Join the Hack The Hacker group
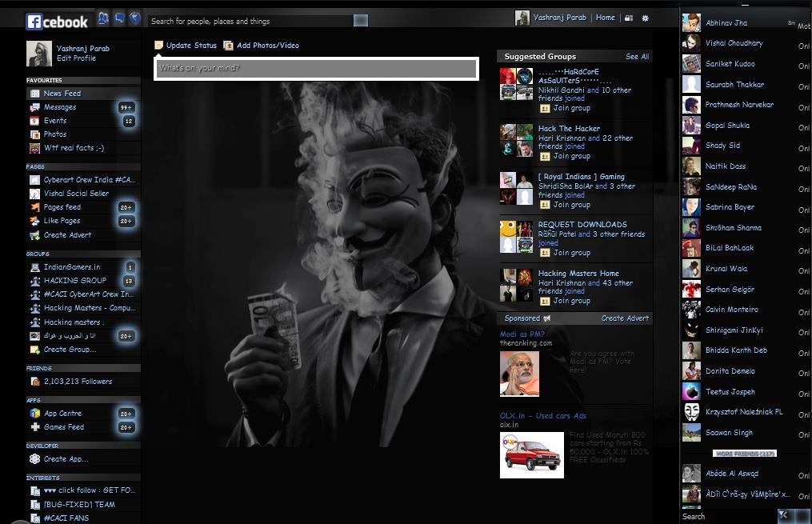This screenshot has height=524, width=812. [x=571, y=156]
